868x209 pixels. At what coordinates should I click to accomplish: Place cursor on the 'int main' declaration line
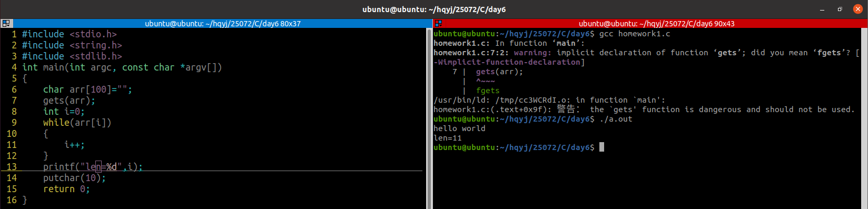pos(122,67)
